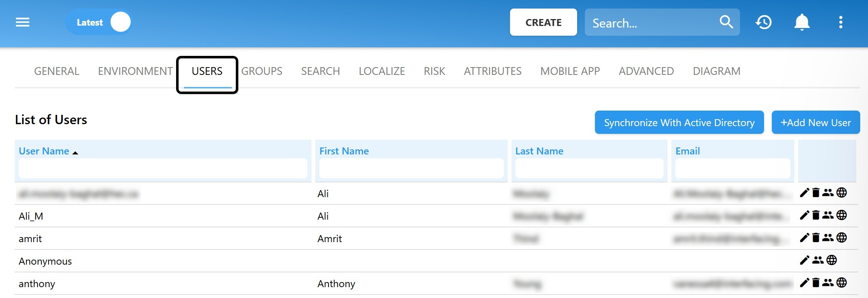This screenshot has height=298, width=868.
Task: Open the vertical three-dot options menu
Action: pos(840,22)
